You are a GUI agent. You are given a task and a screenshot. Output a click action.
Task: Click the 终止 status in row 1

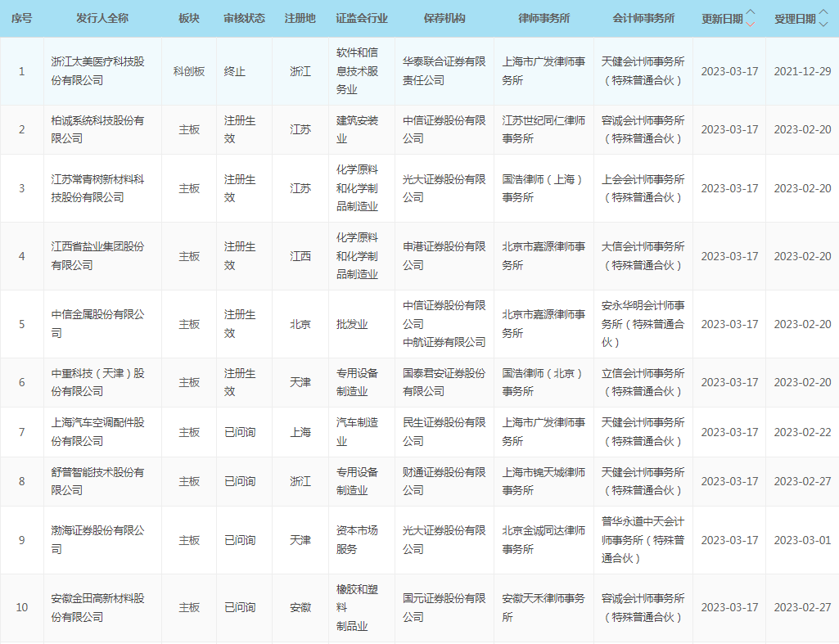pos(235,71)
